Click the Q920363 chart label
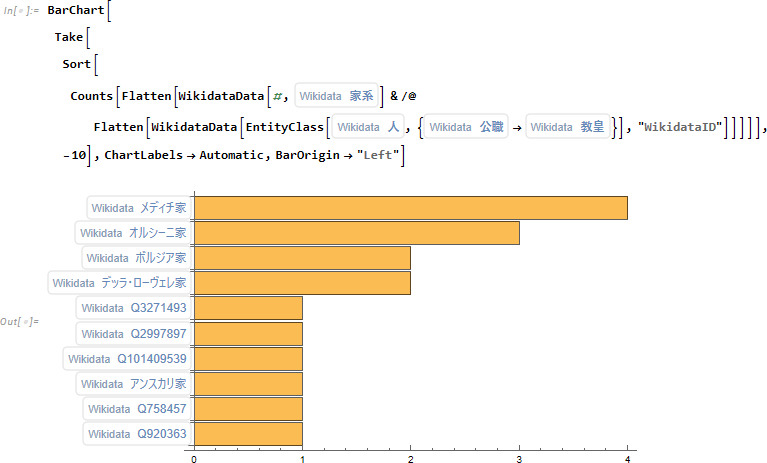767x463 pixels. click(136, 433)
